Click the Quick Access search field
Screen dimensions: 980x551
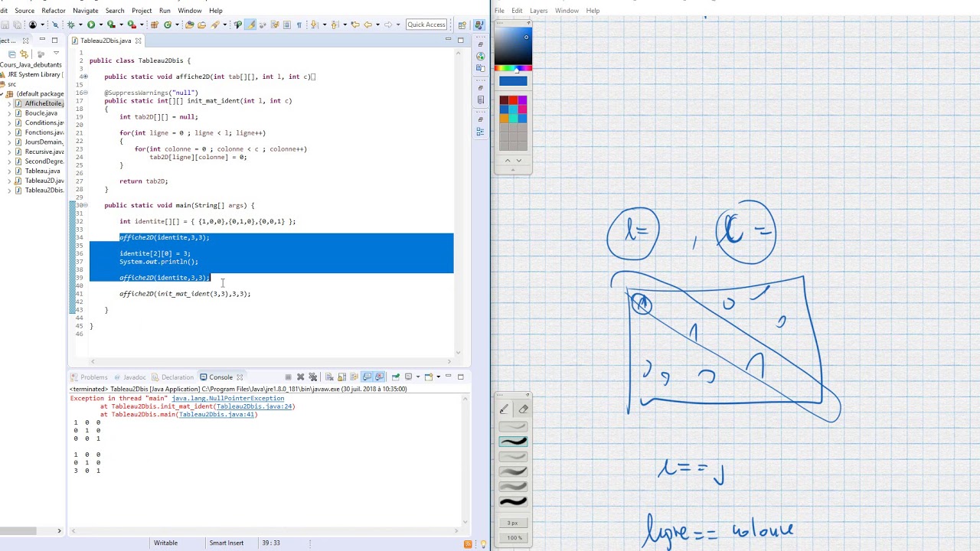(426, 24)
